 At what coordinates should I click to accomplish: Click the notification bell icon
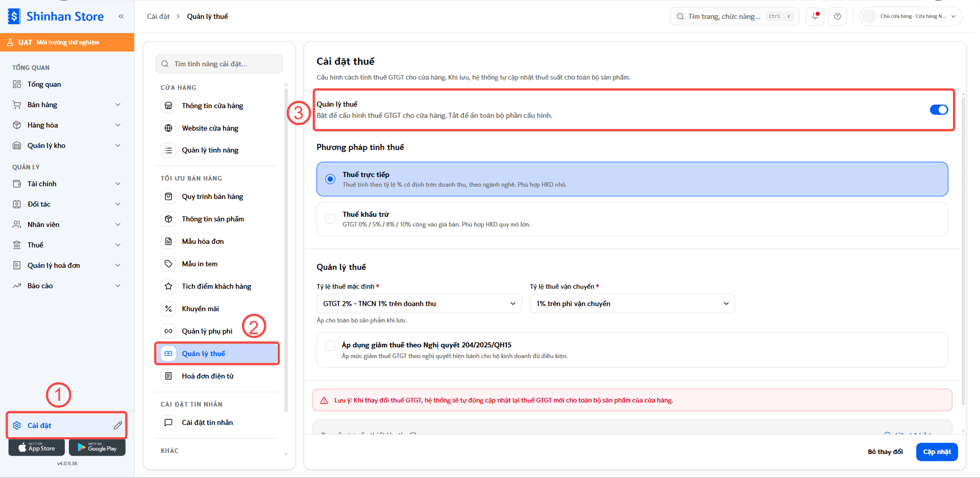pyautogui.click(x=815, y=16)
